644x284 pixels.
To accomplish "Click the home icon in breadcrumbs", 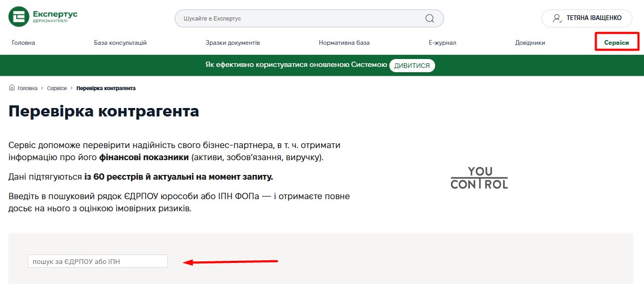I will [x=12, y=88].
